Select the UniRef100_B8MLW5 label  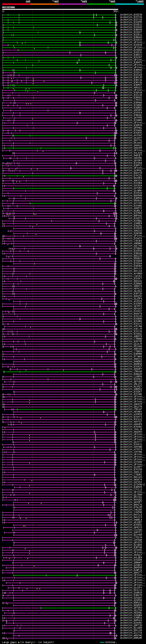pyautogui.click(x=131, y=638)
